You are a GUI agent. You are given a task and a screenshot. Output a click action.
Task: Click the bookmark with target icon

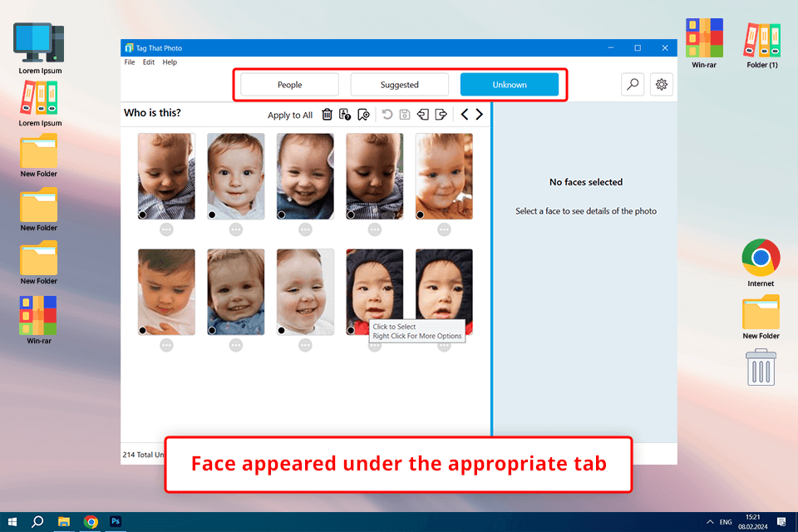tap(363, 115)
